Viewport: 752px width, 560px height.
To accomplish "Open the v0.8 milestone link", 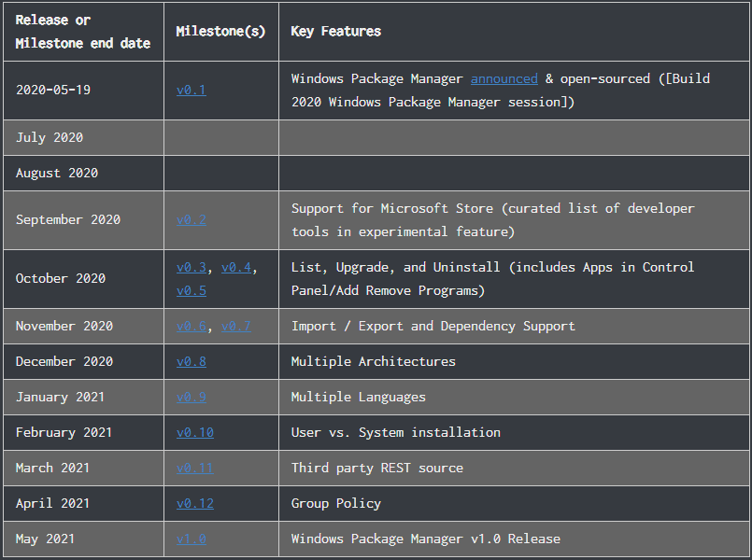I will point(192,362).
